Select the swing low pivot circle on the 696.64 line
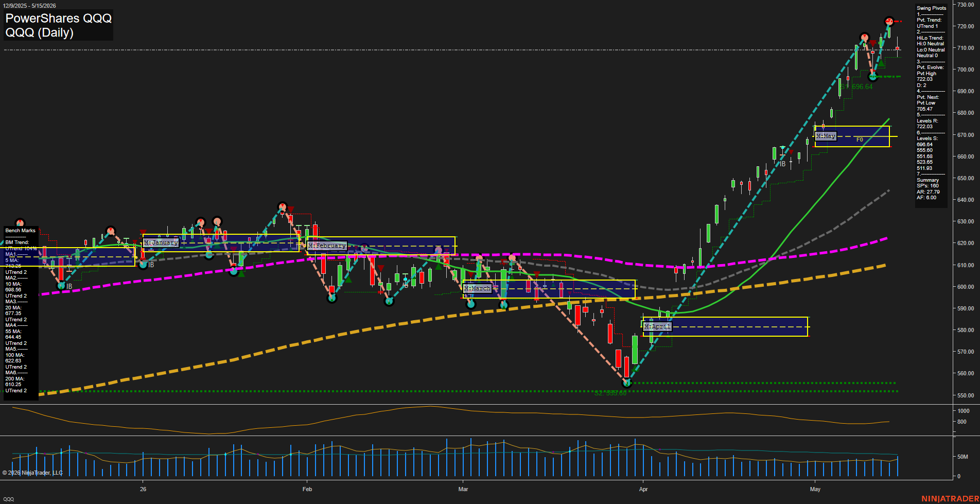Screen dimensions: 980x504 click(872, 77)
